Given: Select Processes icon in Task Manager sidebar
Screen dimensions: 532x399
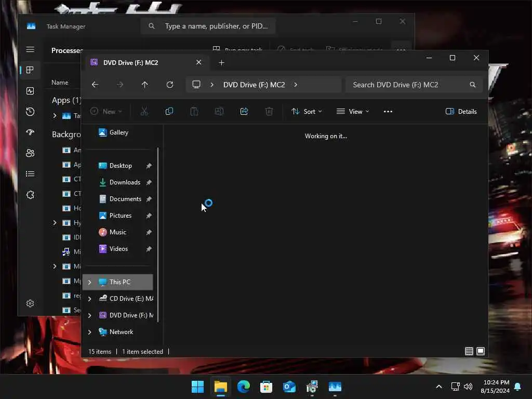Looking at the screenshot, I should (x=30, y=70).
